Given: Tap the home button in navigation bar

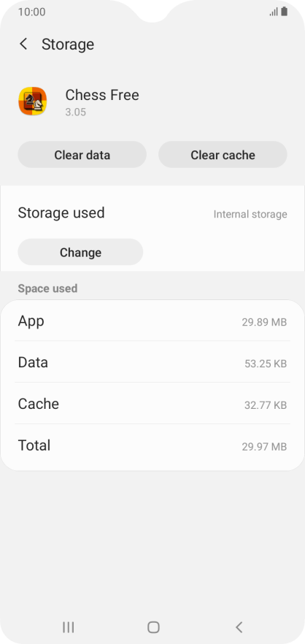Looking at the screenshot, I should click(x=153, y=626).
